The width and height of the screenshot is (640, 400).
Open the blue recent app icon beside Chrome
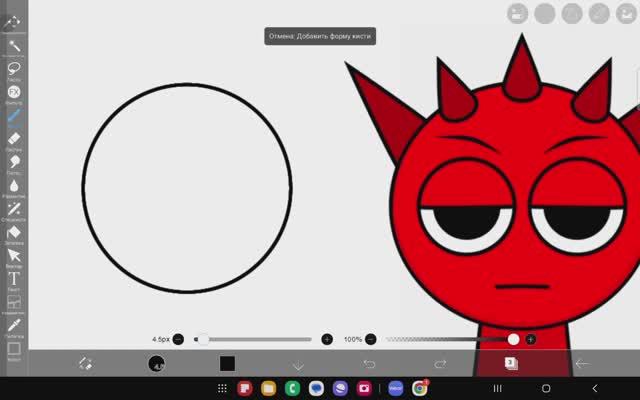pyautogui.click(x=396, y=388)
